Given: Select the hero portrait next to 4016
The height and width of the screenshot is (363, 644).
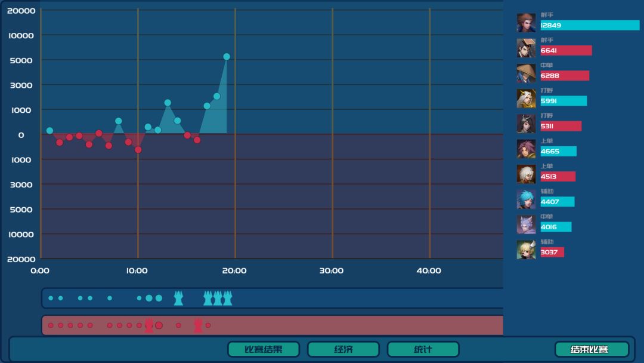Looking at the screenshot, I should coord(526,224).
